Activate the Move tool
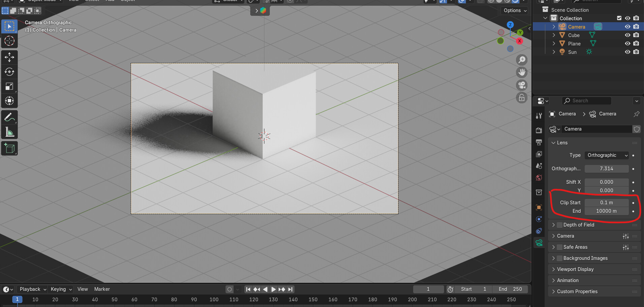Viewport: 644px width, 307px height. coord(9,57)
